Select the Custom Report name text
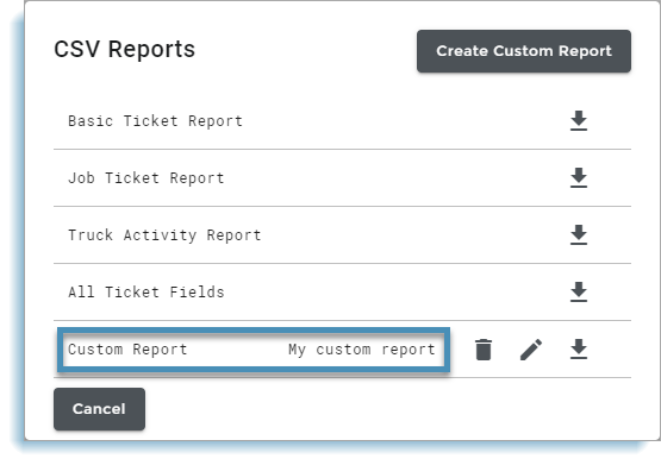Screen dimensions: 661x465 pyautogui.click(x=127, y=349)
